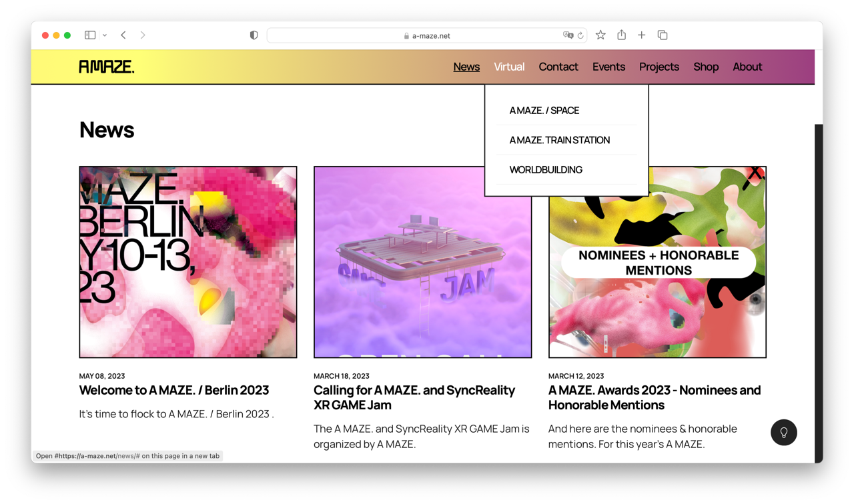This screenshot has height=504, width=854.
Task: Open 'Calling for A MAZE. and SyncReality' headline
Action: click(x=414, y=397)
